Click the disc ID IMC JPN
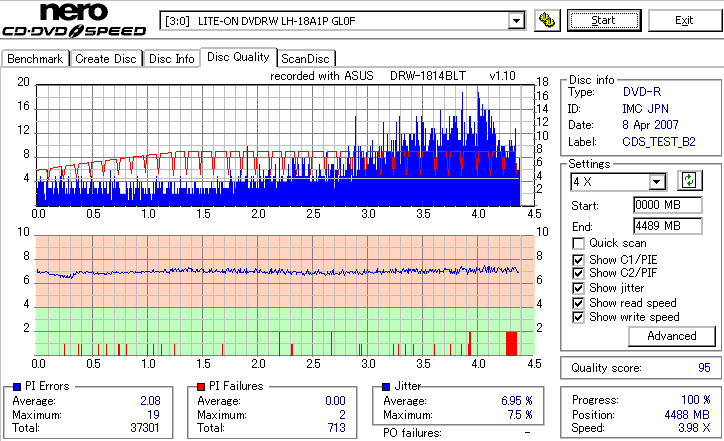The width and height of the screenshot is (724, 441). (646, 109)
